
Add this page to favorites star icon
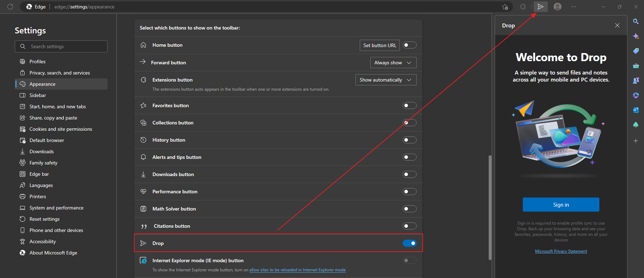pos(505,7)
